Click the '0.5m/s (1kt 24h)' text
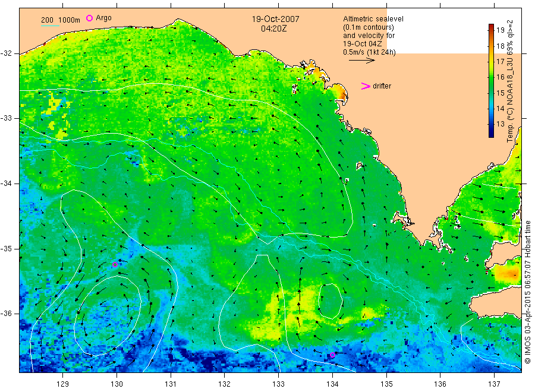The width and height of the screenshot is (535, 392). click(369, 52)
